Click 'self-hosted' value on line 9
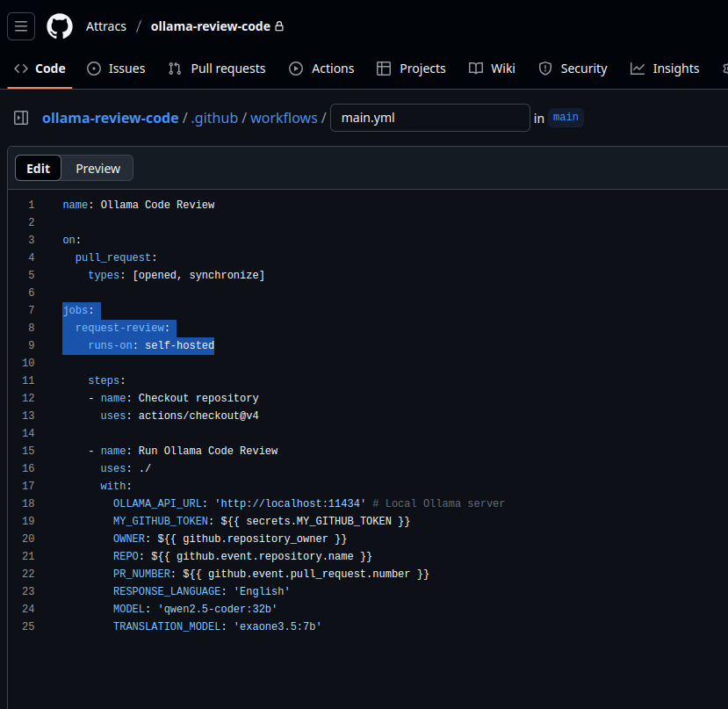The height and width of the screenshot is (709, 728). pyautogui.click(x=180, y=345)
